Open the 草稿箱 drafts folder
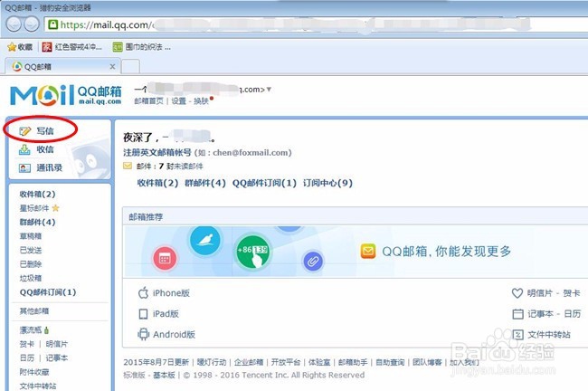The image size is (588, 391). point(31,236)
